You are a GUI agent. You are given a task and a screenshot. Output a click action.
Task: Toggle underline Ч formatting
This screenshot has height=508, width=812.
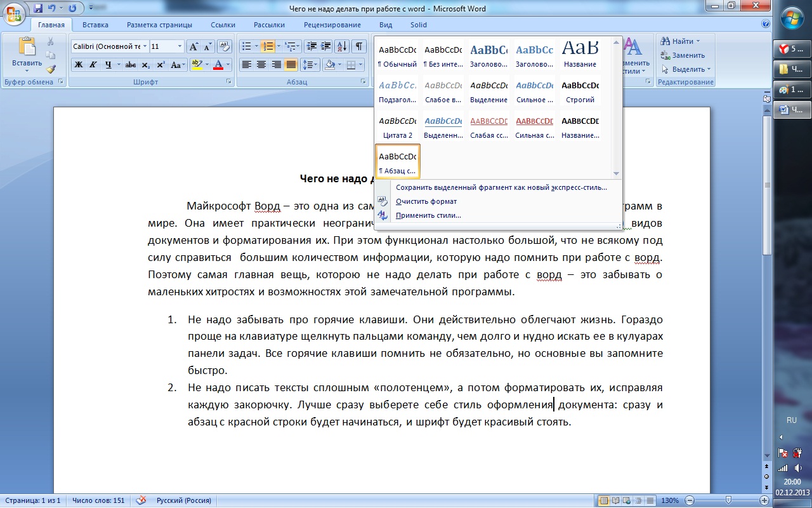pos(108,65)
